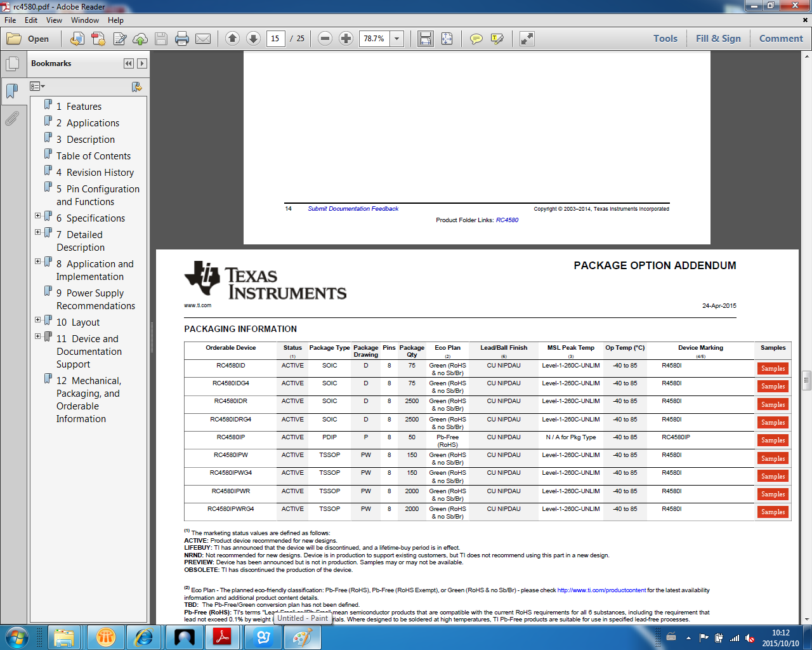Open Windows Explorer folder in taskbar
This screenshot has width=812, height=650.
[65, 637]
